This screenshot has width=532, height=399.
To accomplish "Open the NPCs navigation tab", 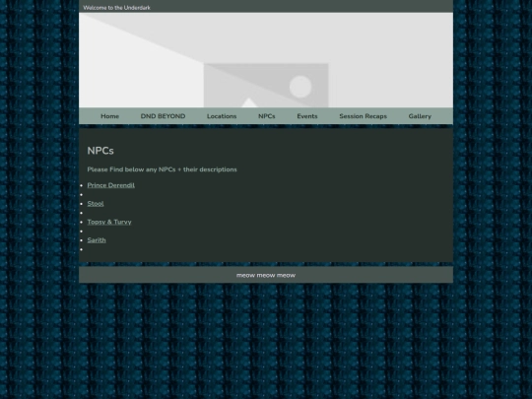I will click(x=266, y=116).
